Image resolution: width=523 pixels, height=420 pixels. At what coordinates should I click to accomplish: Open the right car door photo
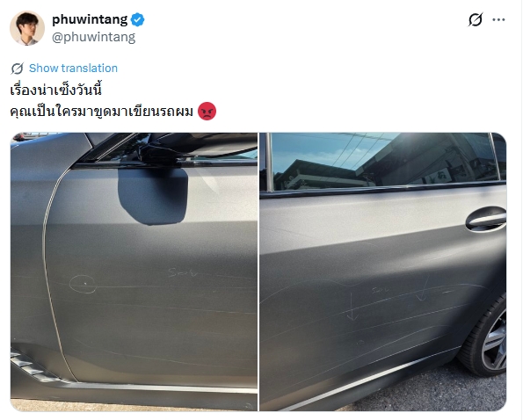[x=383, y=272]
